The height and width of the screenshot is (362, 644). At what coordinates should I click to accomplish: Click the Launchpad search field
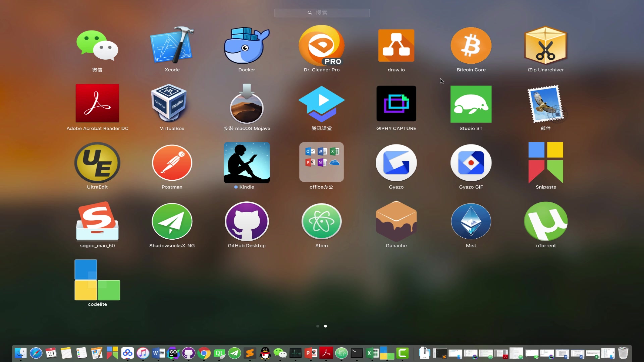[322, 13]
